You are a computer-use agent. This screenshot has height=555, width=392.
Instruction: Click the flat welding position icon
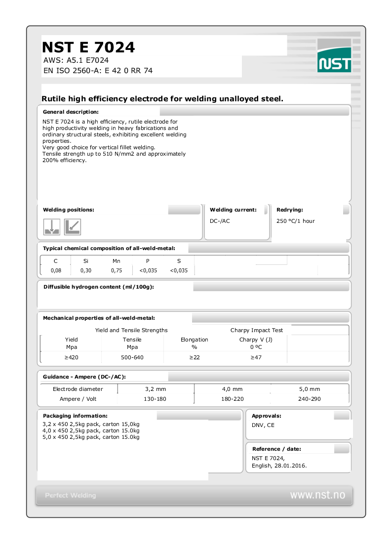tap(52, 227)
